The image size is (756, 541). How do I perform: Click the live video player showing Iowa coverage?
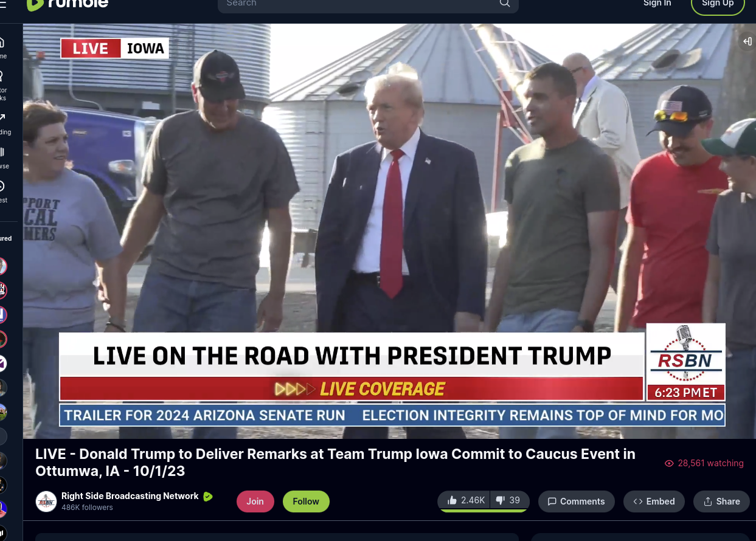389,231
